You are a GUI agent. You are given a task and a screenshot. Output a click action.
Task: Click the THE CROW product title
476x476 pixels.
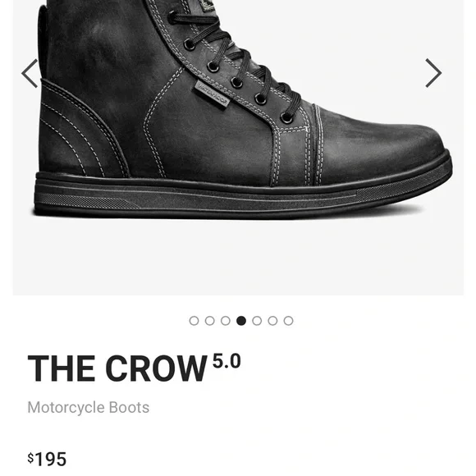click(x=117, y=368)
